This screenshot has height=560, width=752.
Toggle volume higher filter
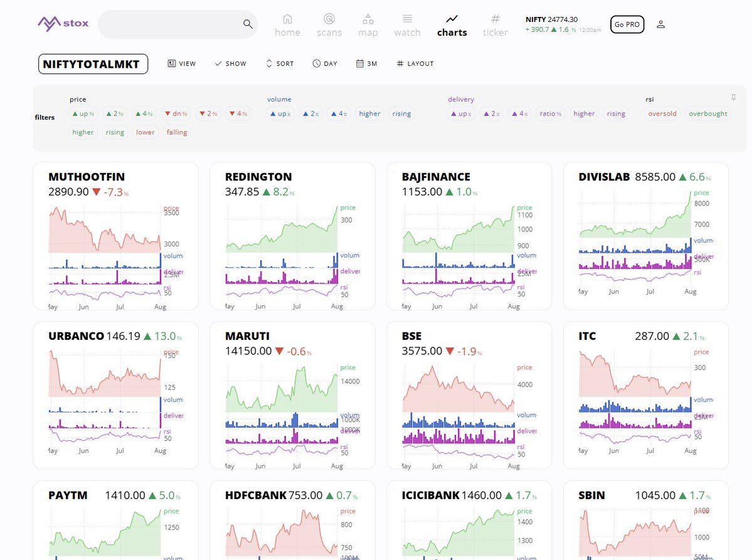click(x=370, y=114)
